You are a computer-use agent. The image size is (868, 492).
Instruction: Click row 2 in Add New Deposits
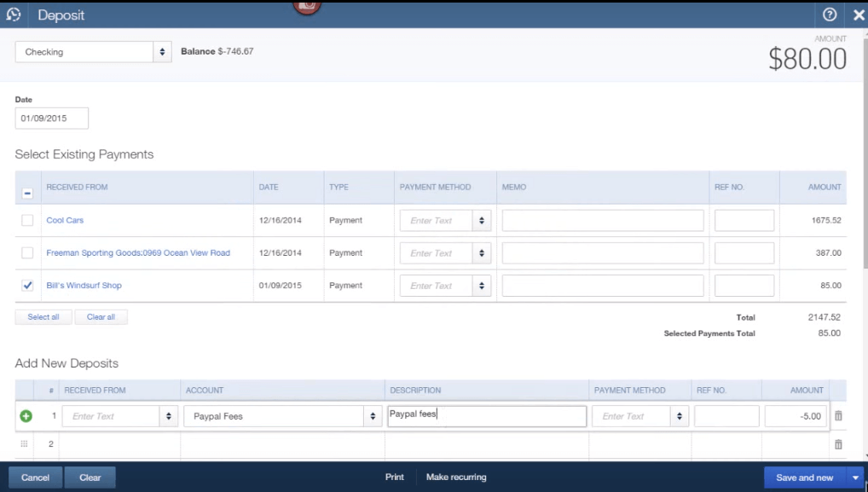431,444
